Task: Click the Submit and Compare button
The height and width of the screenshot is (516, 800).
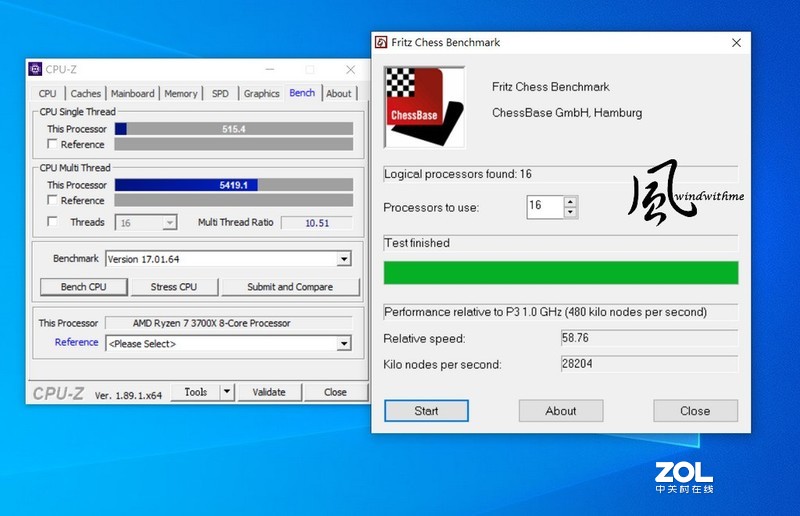Action: (x=290, y=287)
